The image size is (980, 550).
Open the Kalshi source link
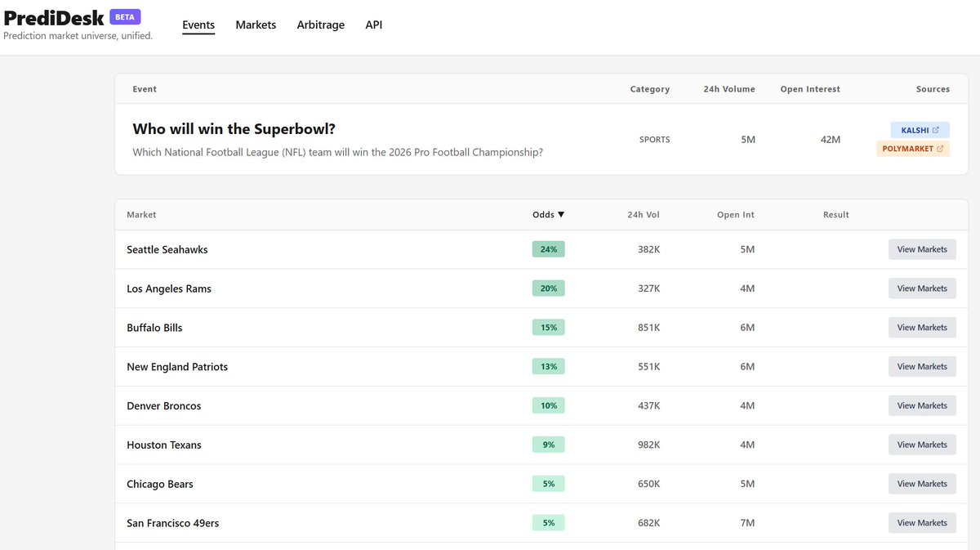point(920,130)
